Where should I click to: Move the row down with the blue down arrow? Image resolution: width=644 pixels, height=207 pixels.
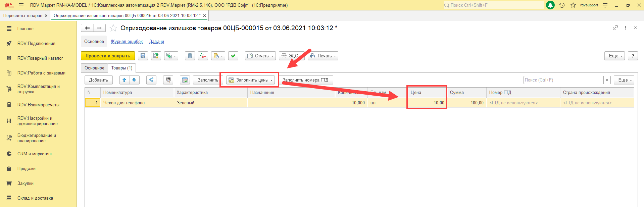click(x=134, y=80)
